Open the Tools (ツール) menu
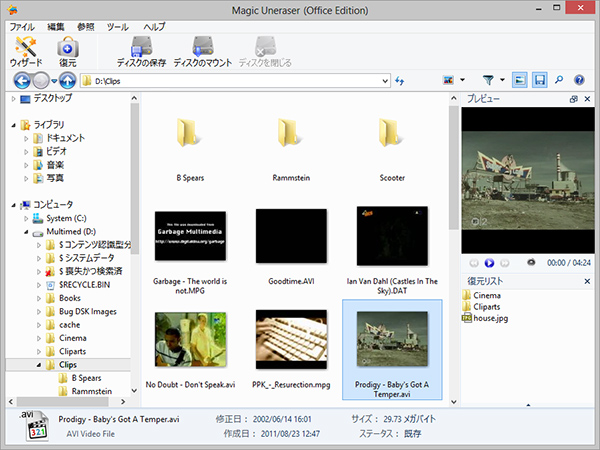The height and width of the screenshot is (450, 600). (x=117, y=27)
